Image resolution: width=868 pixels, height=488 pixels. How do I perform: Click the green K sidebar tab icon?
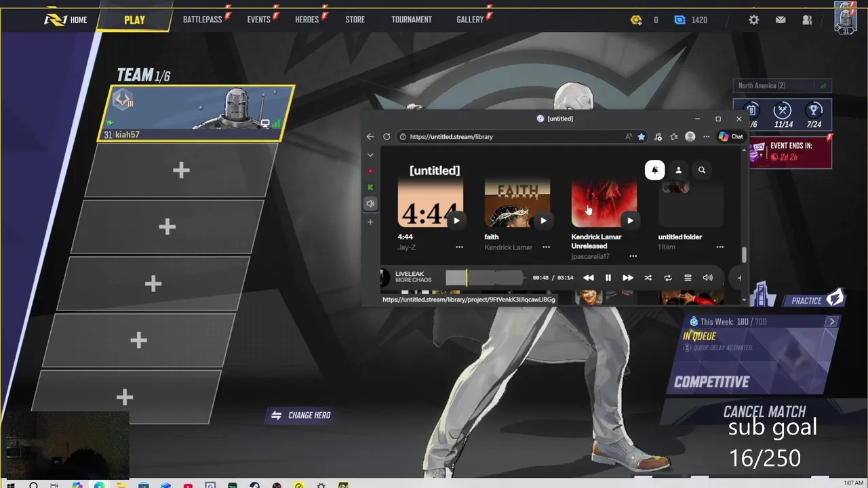370,187
